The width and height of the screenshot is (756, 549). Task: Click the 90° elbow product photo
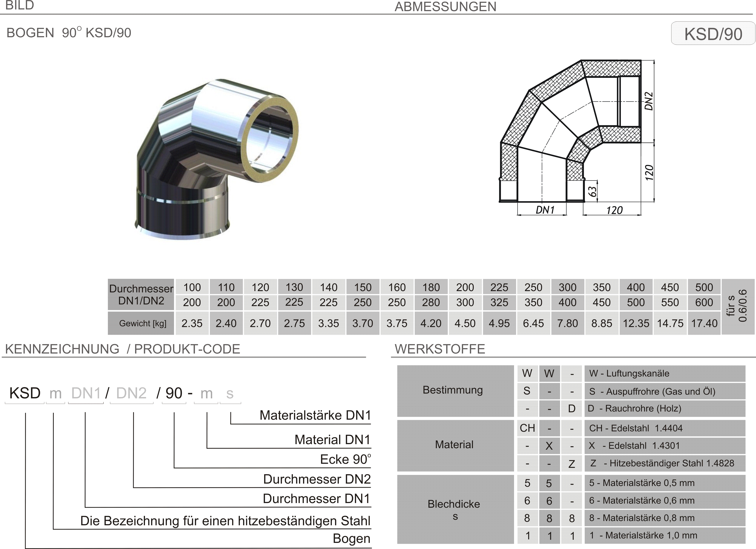coord(217,159)
